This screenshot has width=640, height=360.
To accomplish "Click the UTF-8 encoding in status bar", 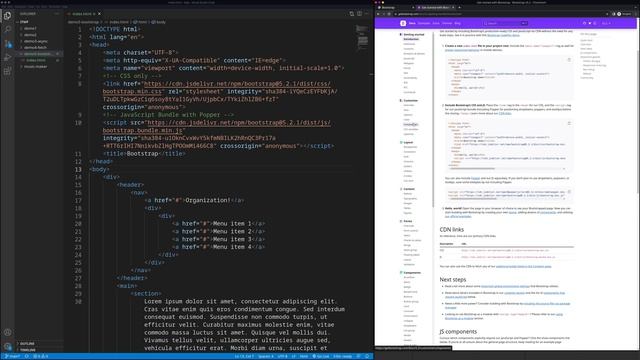I will (282, 356).
